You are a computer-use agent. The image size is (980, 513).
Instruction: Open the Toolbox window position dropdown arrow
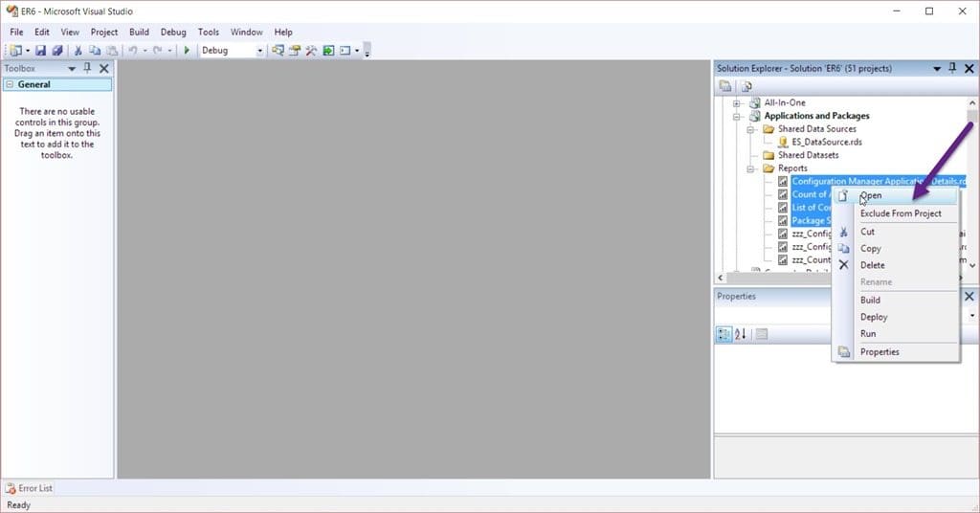72,69
